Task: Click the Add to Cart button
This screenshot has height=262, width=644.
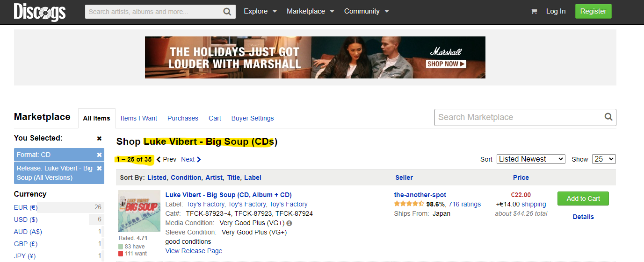Action: [x=583, y=198]
